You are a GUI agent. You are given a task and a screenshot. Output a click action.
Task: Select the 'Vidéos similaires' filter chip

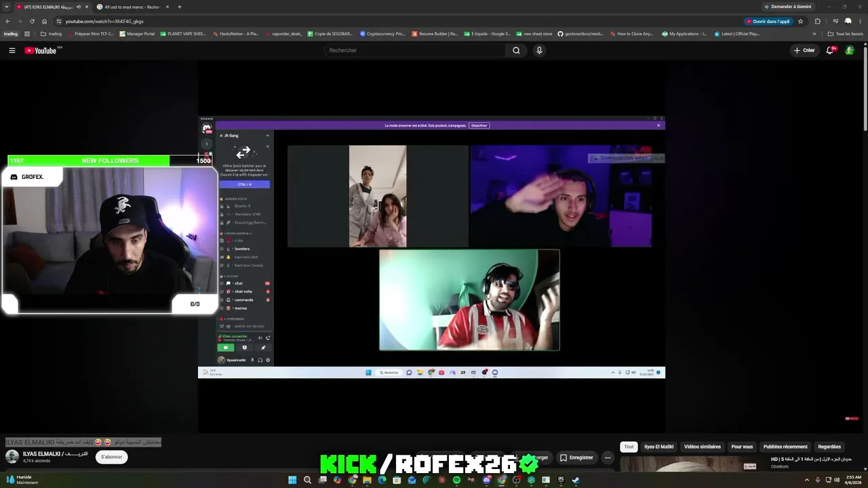point(702,447)
